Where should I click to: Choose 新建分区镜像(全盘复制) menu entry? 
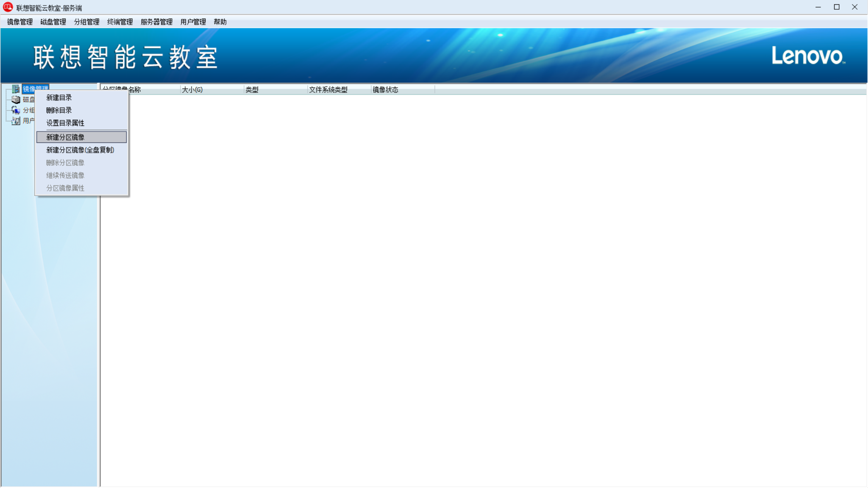[80, 150]
